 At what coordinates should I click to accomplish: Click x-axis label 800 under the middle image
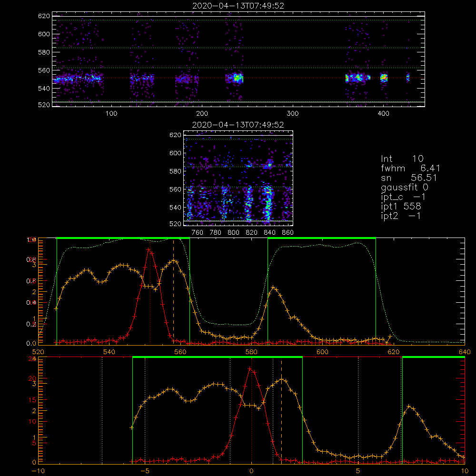point(233,233)
